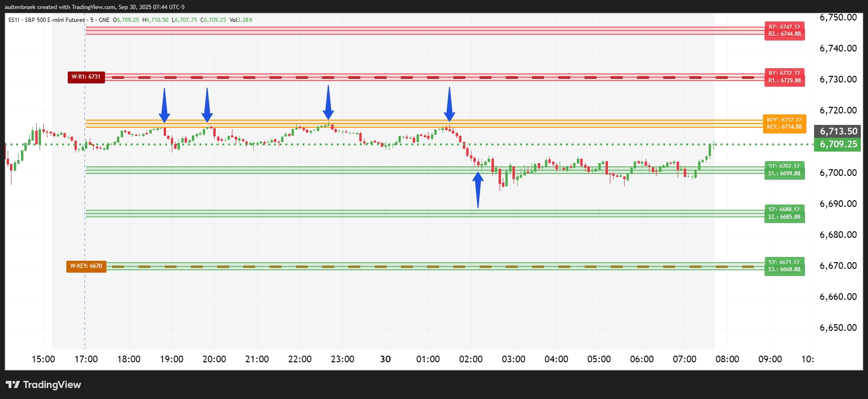Select the orange KEY 6714.88 level label
Screen dimensions: 868x399
coord(784,127)
